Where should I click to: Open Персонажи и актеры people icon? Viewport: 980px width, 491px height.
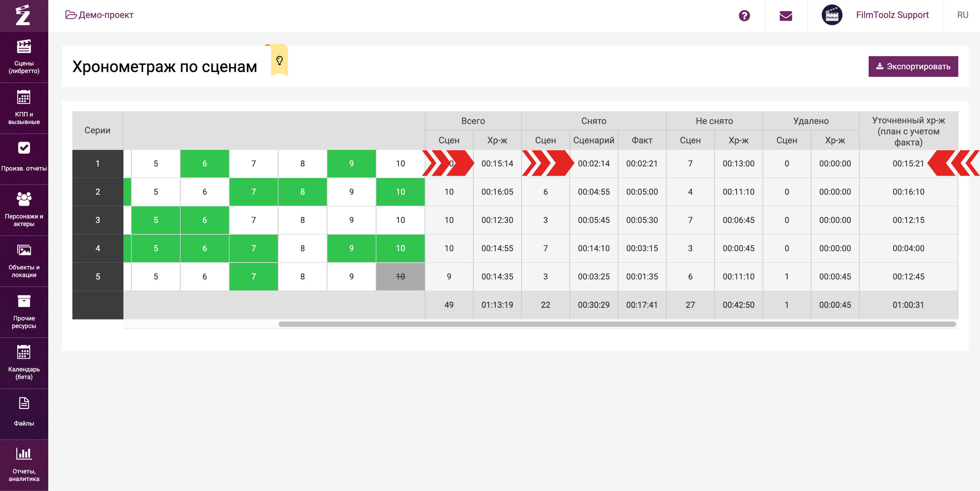click(x=24, y=199)
